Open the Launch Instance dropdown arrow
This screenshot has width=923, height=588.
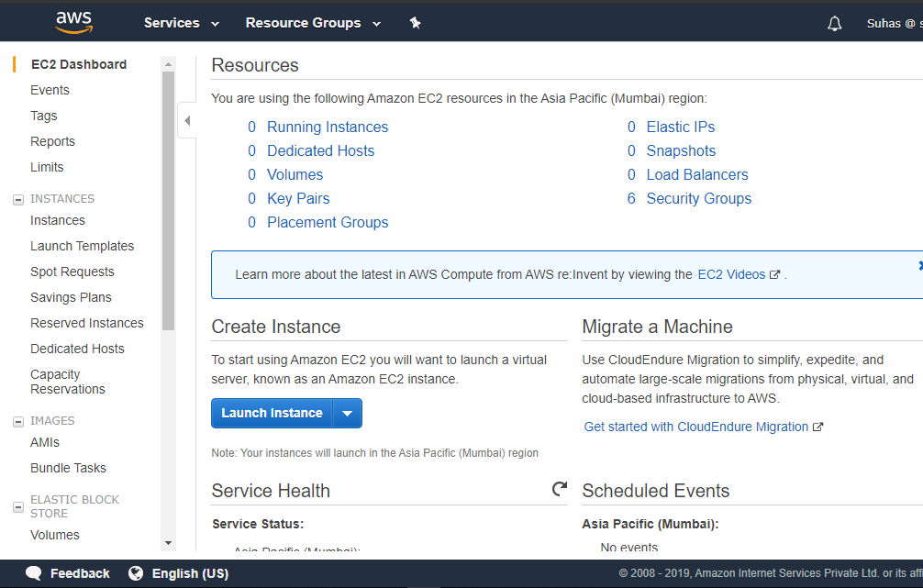[x=347, y=413]
